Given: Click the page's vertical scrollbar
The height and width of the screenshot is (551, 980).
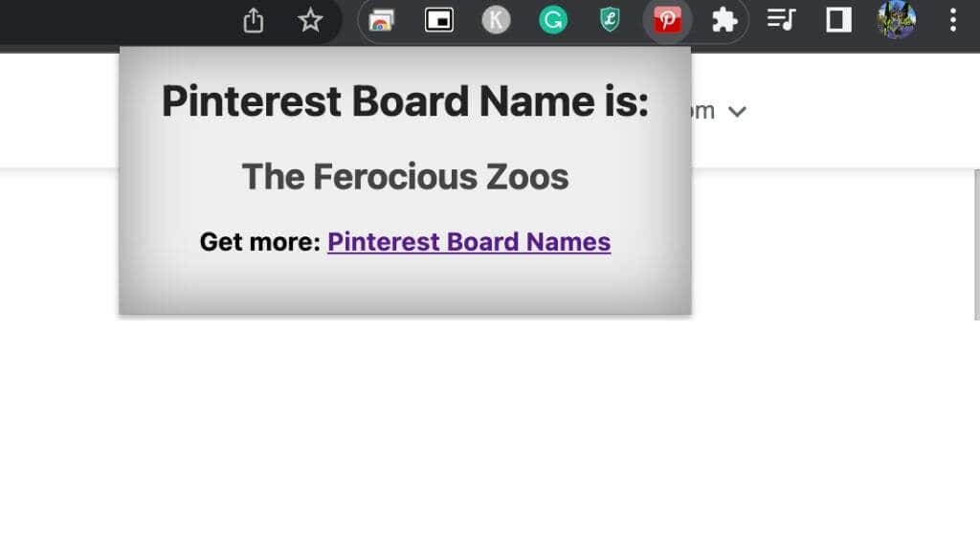Looking at the screenshot, I should (976, 244).
